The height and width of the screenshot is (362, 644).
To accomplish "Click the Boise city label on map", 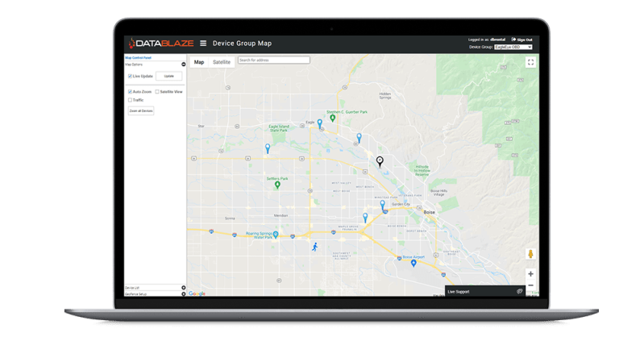I will coord(429,212).
